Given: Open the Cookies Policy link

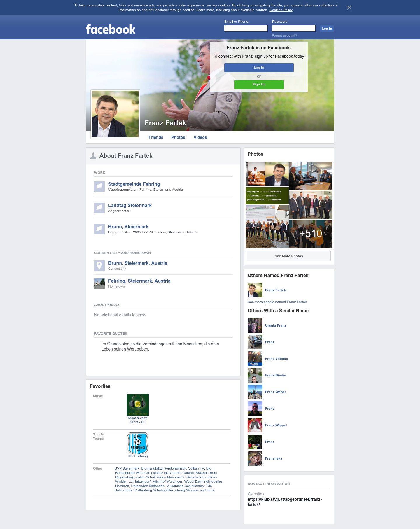Looking at the screenshot, I should (x=281, y=10).
